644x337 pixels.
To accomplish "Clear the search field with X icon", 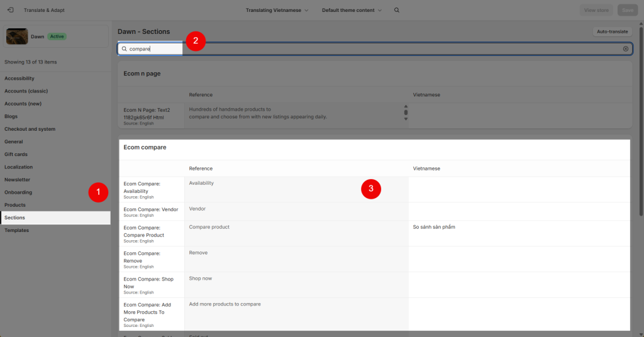I will [626, 49].
